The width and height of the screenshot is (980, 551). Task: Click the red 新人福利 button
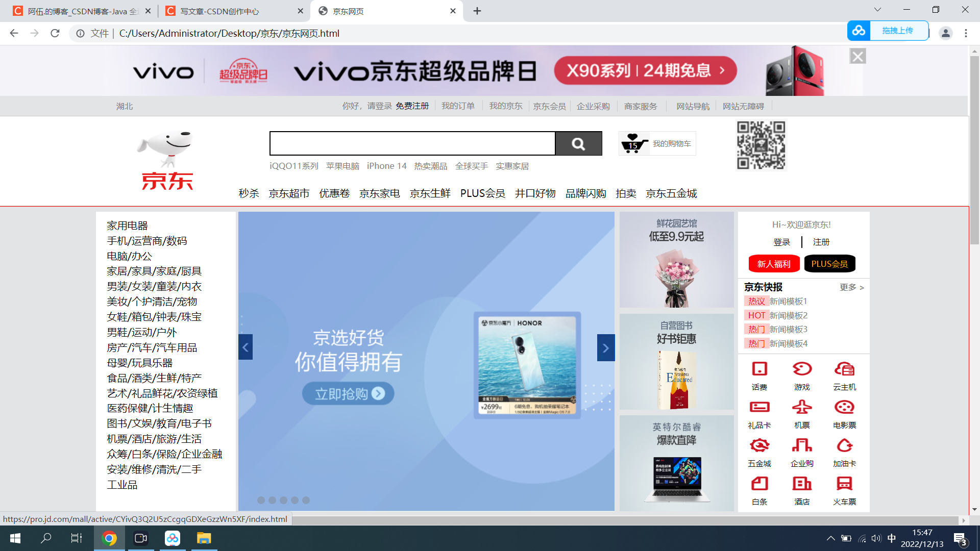(x=773, y=264)
